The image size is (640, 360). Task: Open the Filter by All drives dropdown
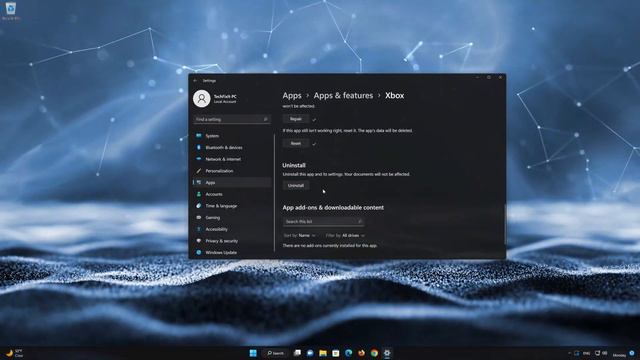tap(345, 236)
